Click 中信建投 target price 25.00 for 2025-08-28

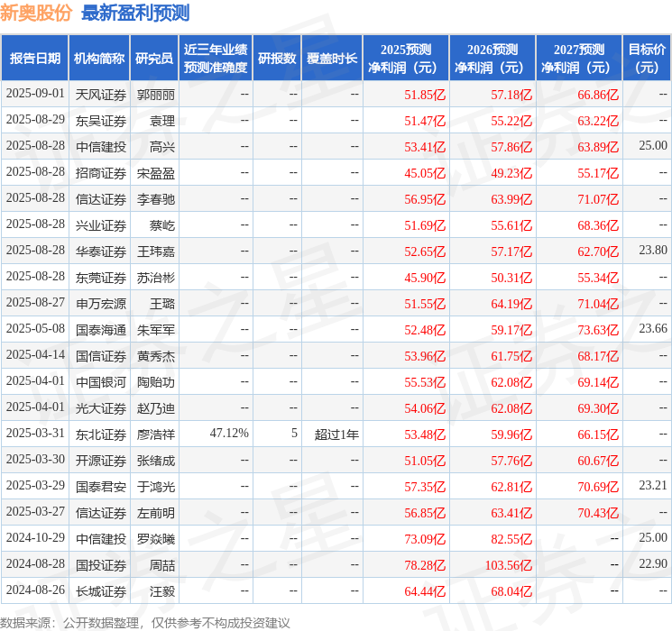[x=653, y=146]
